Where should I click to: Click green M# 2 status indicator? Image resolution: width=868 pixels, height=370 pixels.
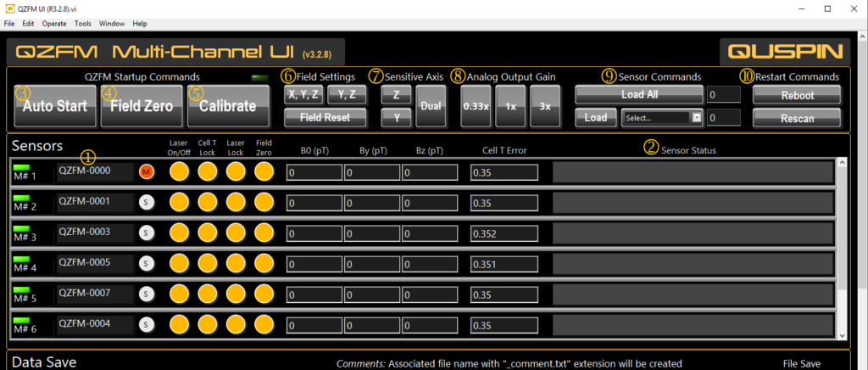click(21, 197)
